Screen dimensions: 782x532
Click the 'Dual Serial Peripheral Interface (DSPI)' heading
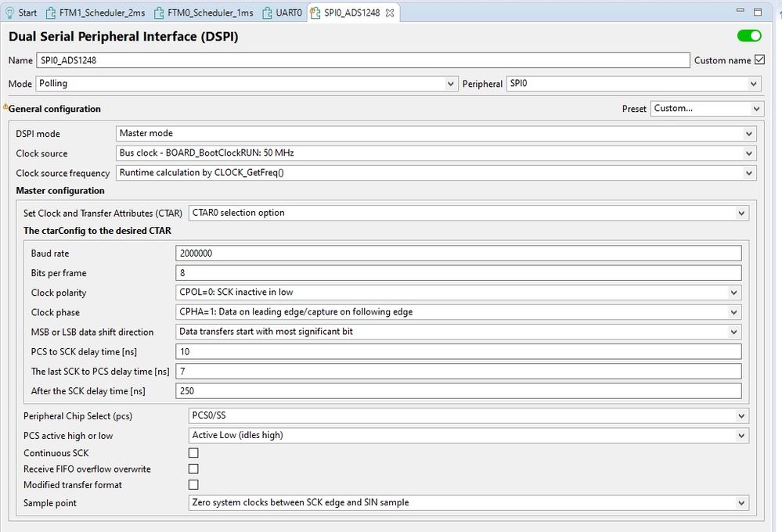click(x=123, y=37)
